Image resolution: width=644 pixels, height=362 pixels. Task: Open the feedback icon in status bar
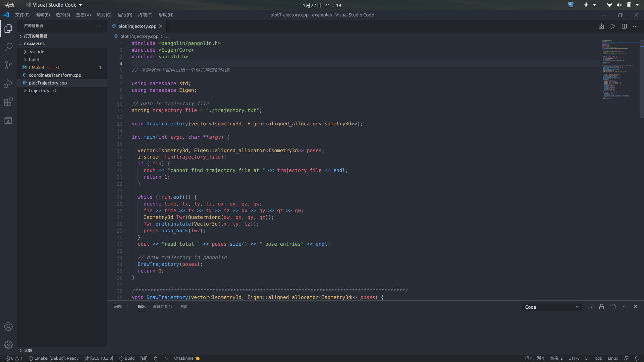coord(626,358)
